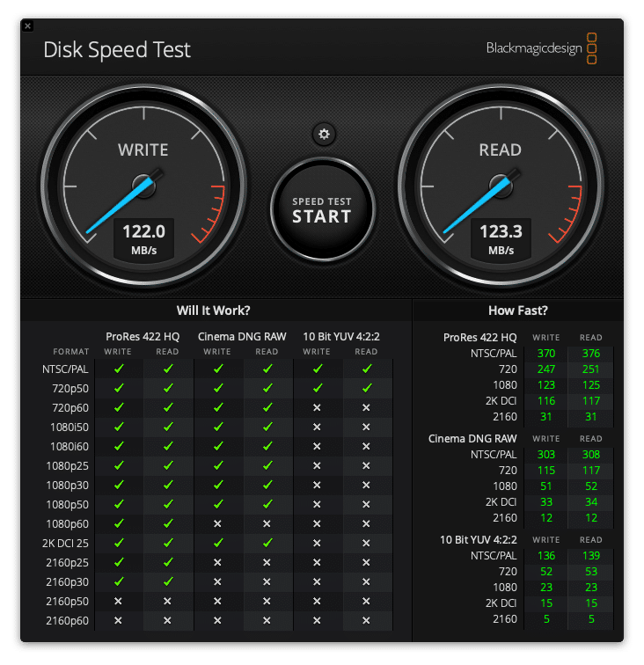This screenshot has width=644, height=665.
Task: Click the 2160p60 format row label
Action: pos(68,621)
